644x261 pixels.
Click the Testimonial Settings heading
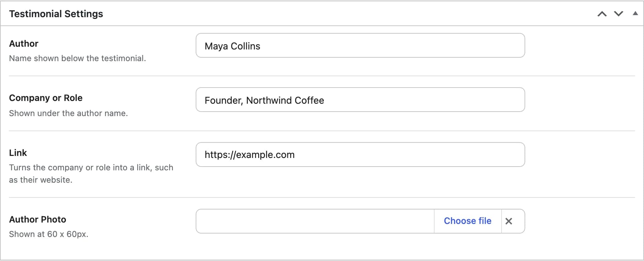[x=56, y=14]
